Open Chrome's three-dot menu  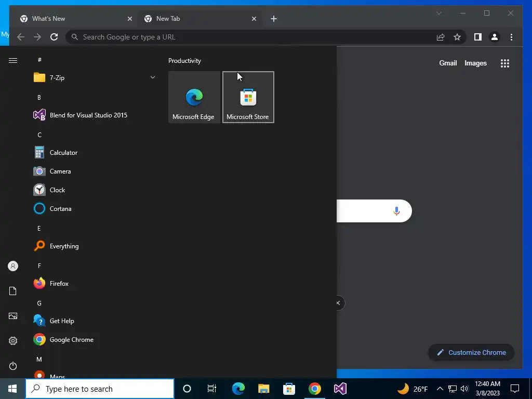[x=512, y=37]
